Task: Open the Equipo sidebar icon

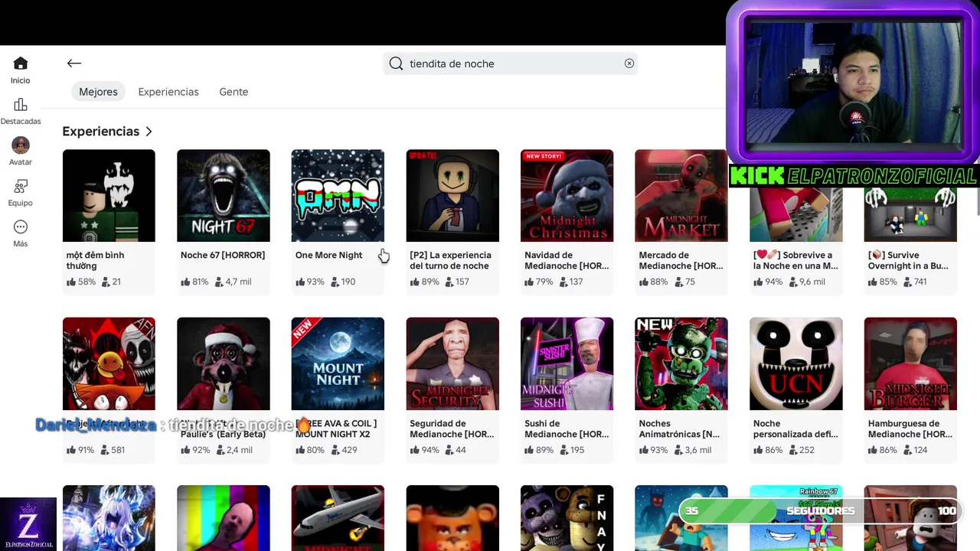Action: [x=21, y=187]
